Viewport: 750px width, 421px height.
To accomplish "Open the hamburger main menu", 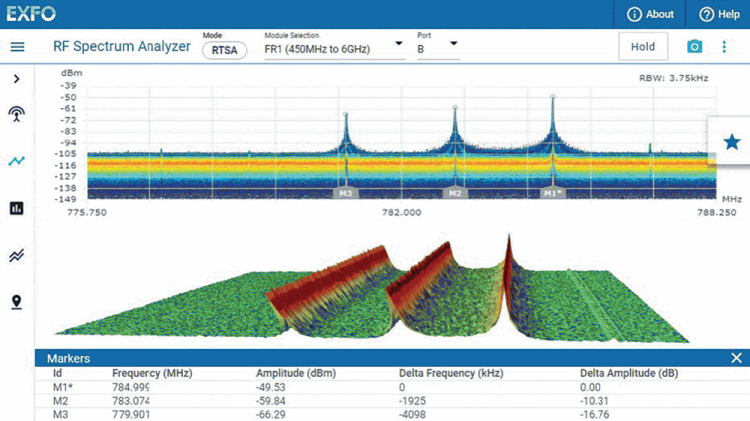I will 17,47.
